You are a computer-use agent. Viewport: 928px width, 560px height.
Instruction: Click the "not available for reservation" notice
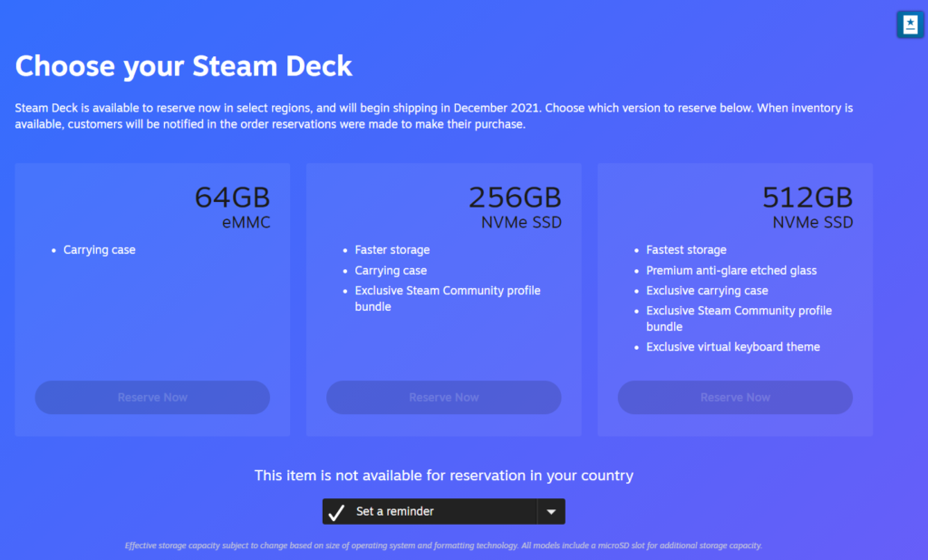[x=444, y=476]
